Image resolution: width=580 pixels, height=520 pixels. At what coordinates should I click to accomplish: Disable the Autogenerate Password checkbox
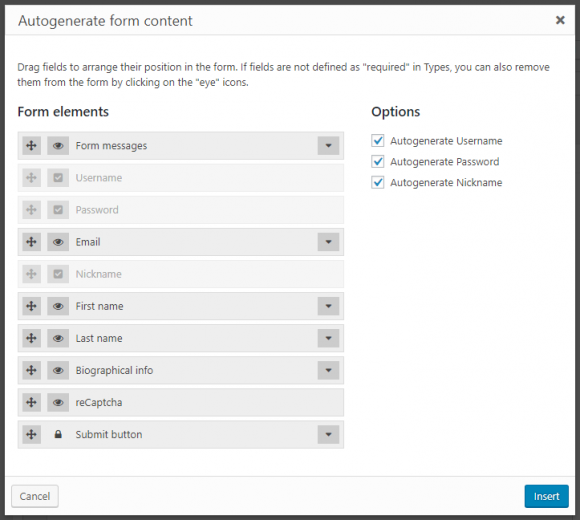click(x=378, y=162)
